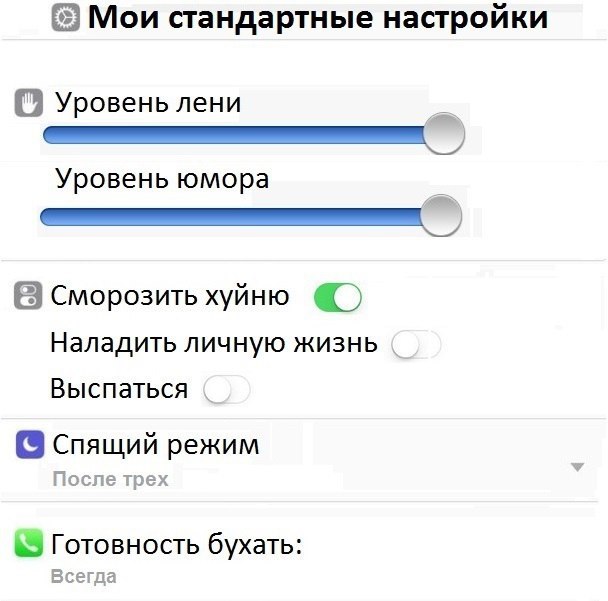Open the Готовность бухать row label
This screenshot has height=601, width=608.
[x=176, y=545]
